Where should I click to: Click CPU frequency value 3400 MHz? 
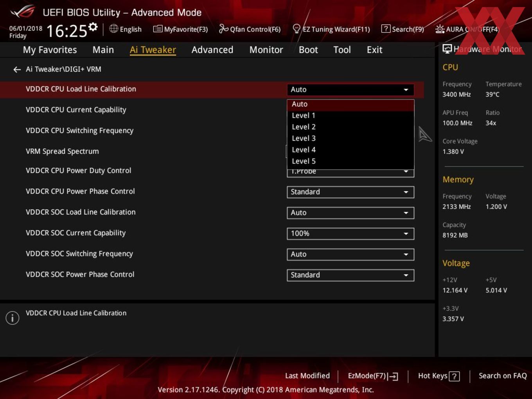point(457,95)
